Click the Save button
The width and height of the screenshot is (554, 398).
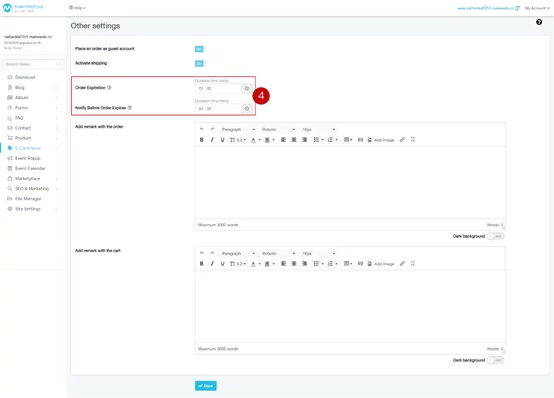coord(206,386)
